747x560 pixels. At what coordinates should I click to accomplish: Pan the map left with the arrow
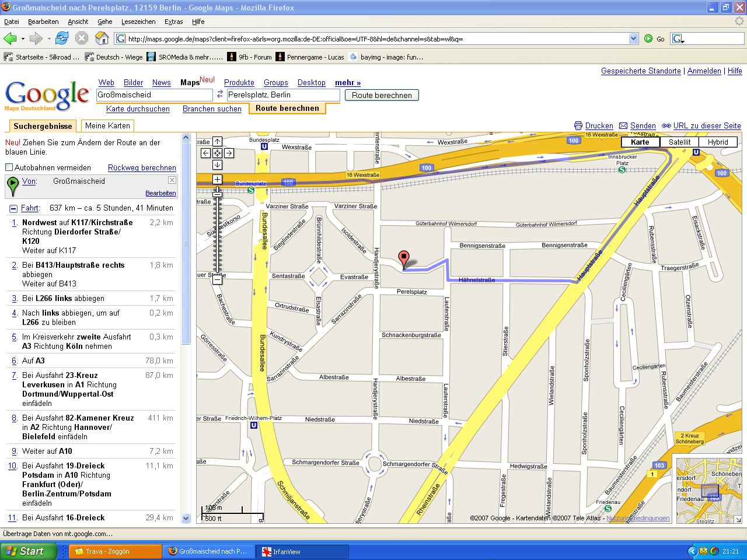click(205, 153)
